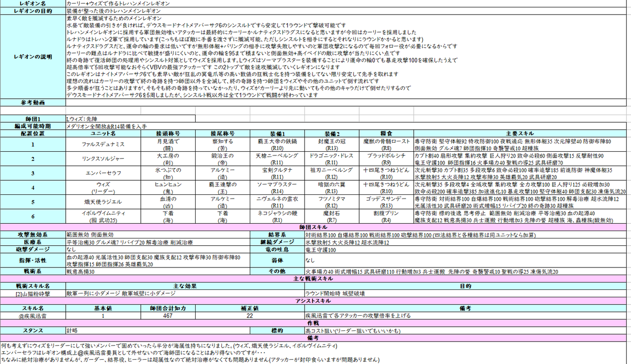Select equipment 祖刃ニーベルング
The width and height of the screenshot is (631, 364).
coord(332,173)
